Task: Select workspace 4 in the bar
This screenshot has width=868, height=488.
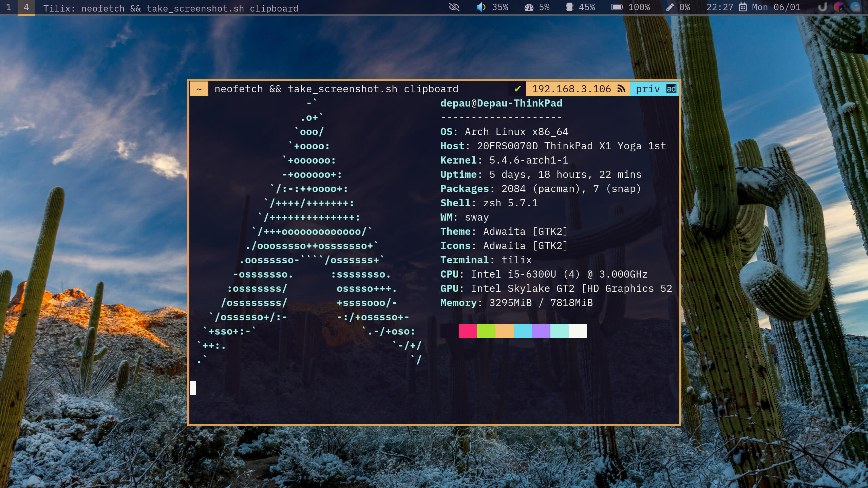Action: tap(26, 7)
